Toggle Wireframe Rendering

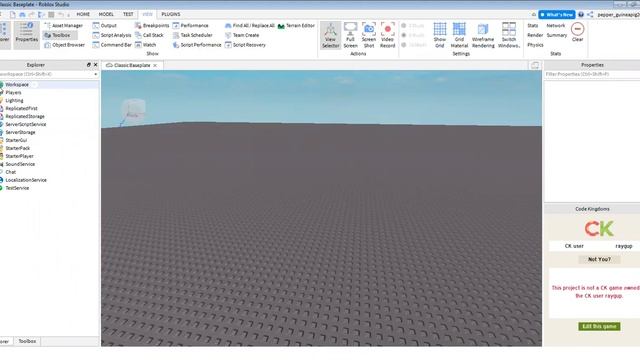[x=483, y=36]
